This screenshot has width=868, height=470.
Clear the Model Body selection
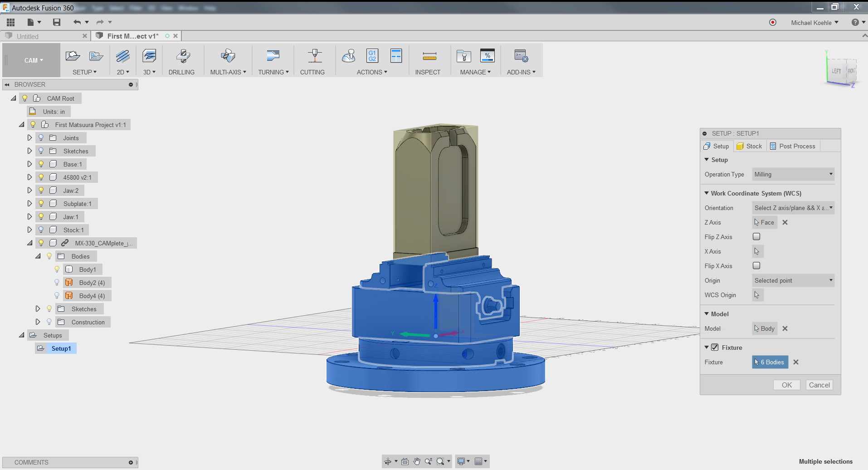[x=785, y=328]
